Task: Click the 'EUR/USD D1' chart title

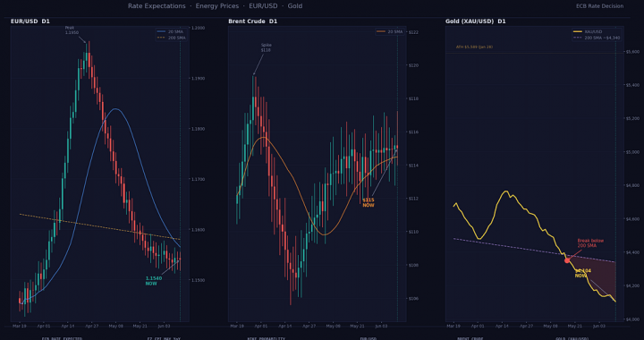Action: pyautogui.click(x=30, y=21)
